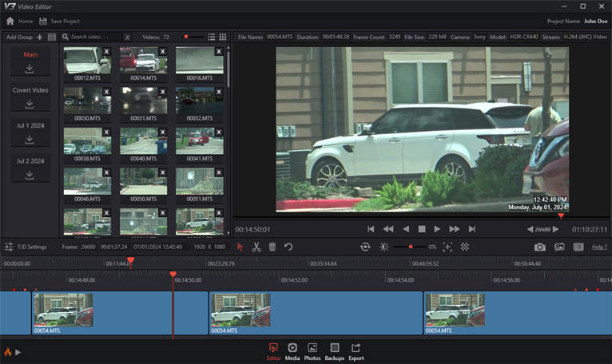
Task: Switch video browser to list view
Action: pos(212,37)
